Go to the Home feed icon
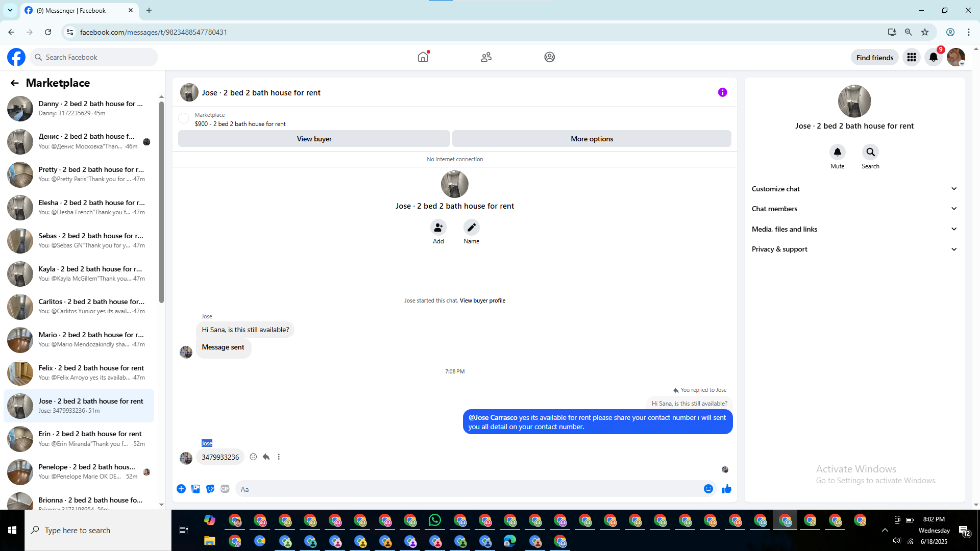980x551 pixels. pos(423,57)
